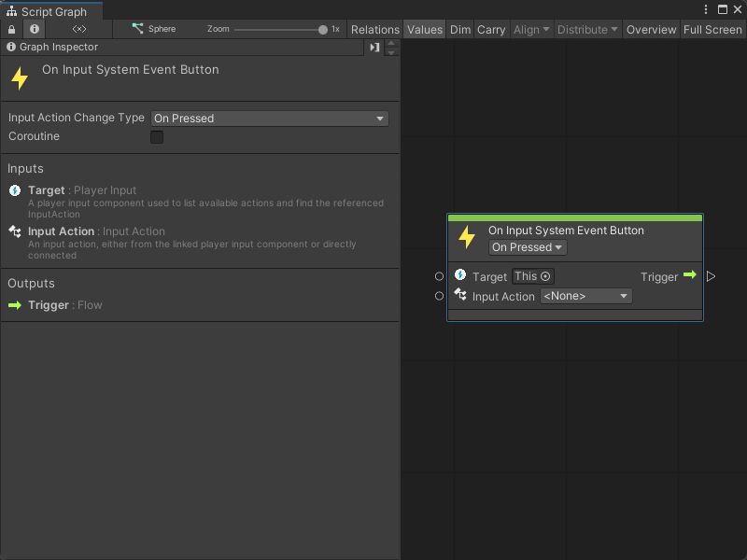
Task: Open the Align menu in the toolbar
Action: coord(530,29)
